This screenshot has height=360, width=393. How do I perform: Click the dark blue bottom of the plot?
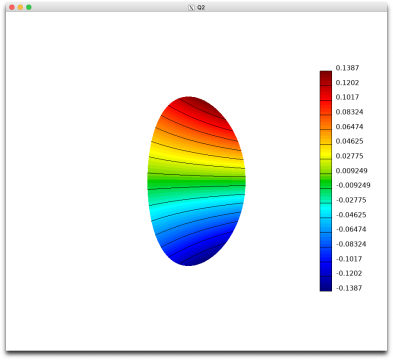[x=197, y=260]
